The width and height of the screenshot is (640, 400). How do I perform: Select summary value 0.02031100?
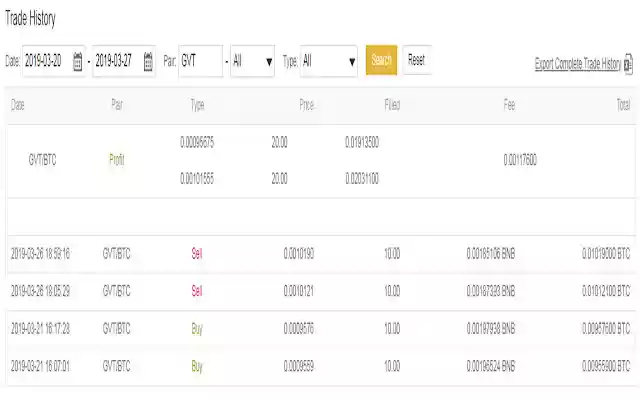(x=362, y=178)
